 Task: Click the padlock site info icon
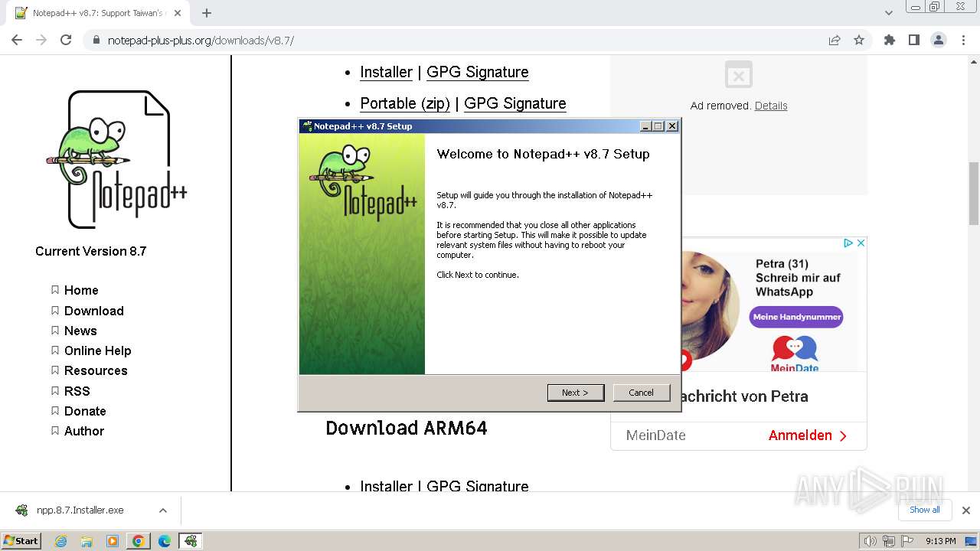click(x=96, y=41)
